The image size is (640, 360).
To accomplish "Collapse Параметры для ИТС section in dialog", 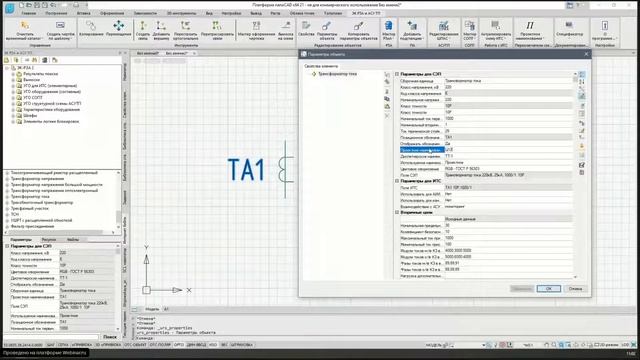I will pyautogui.click(x=397, y=181).
